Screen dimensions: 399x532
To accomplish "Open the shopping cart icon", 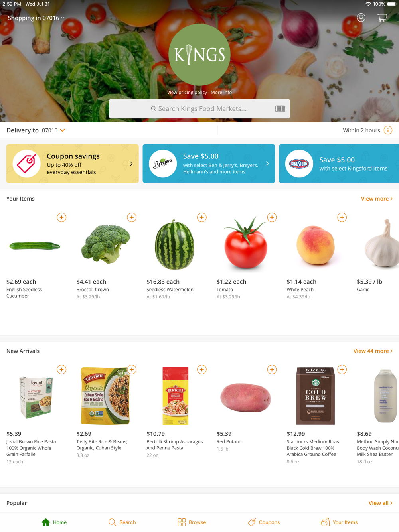I will click(382, 18).
